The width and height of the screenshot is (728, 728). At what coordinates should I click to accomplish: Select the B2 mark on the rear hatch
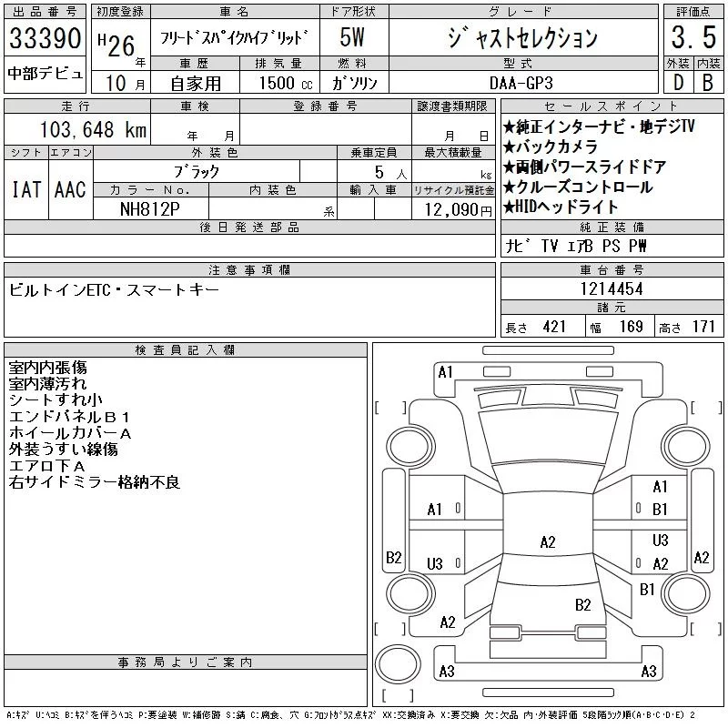pos(583,605)
